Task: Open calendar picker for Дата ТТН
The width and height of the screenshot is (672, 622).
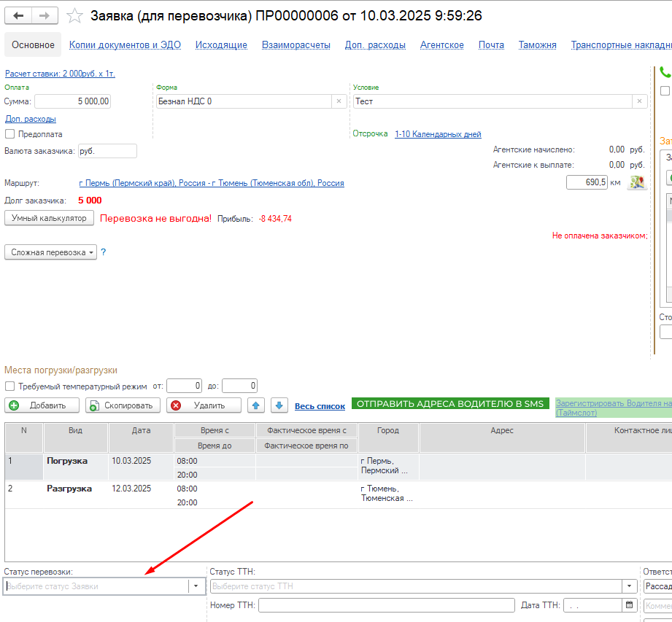Action: [x=629, y=605]
